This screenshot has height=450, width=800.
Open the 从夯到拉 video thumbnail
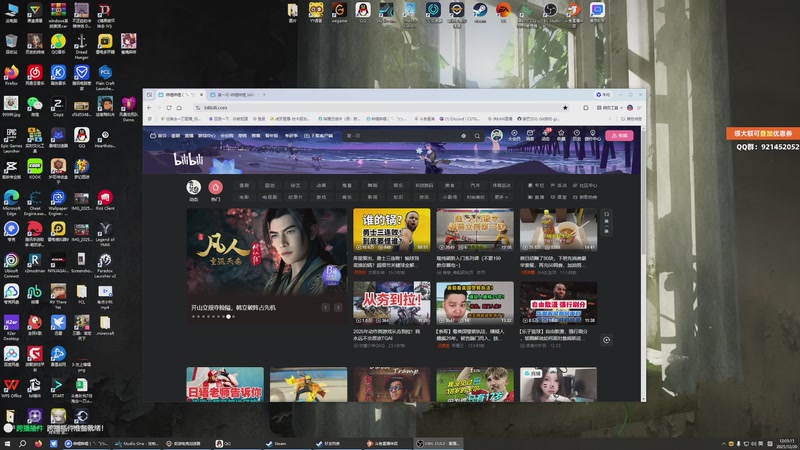pyautogui.click(x=391, y=303)
